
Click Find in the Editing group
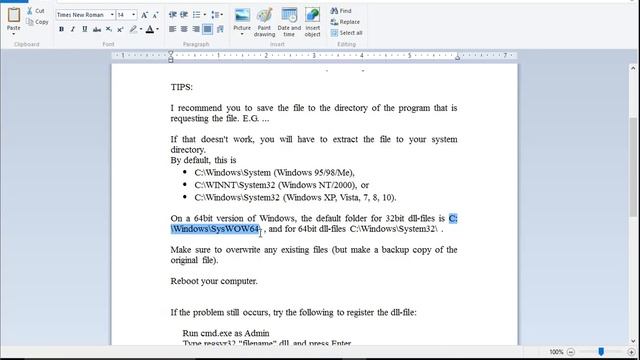point(341,11)
